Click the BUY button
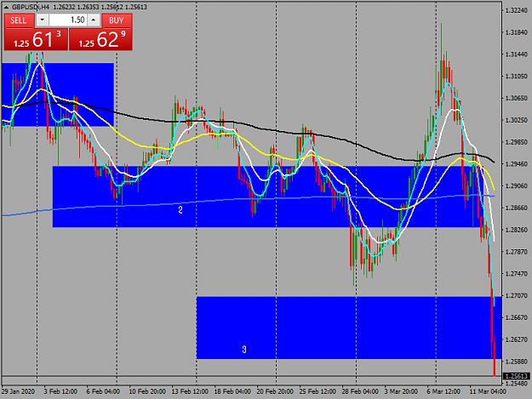The image size is (532, 399). 117,20
